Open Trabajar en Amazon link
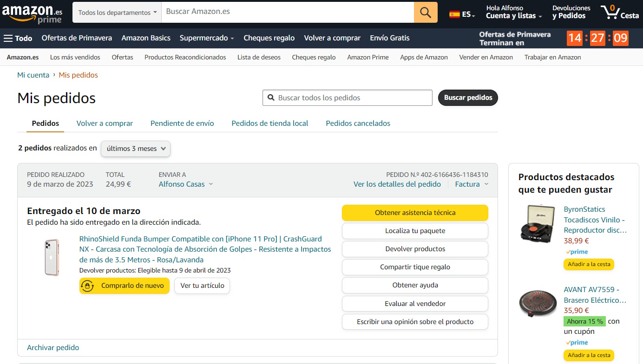The image size is (643, 364). (552, 57)
